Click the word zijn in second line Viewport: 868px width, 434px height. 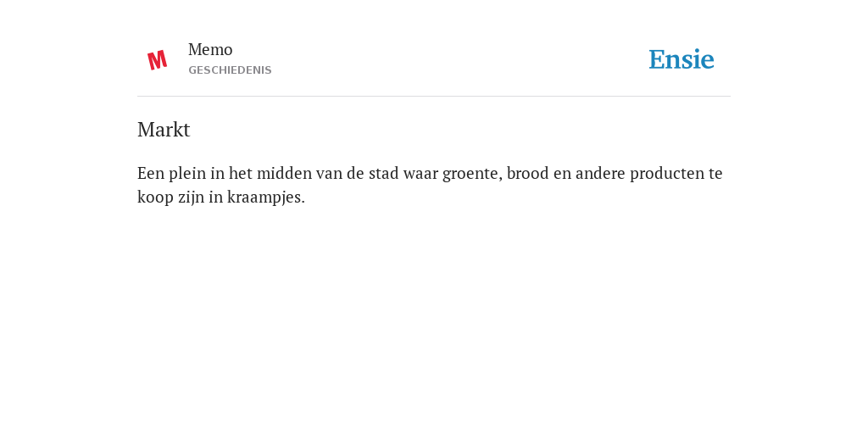(191, 198)
